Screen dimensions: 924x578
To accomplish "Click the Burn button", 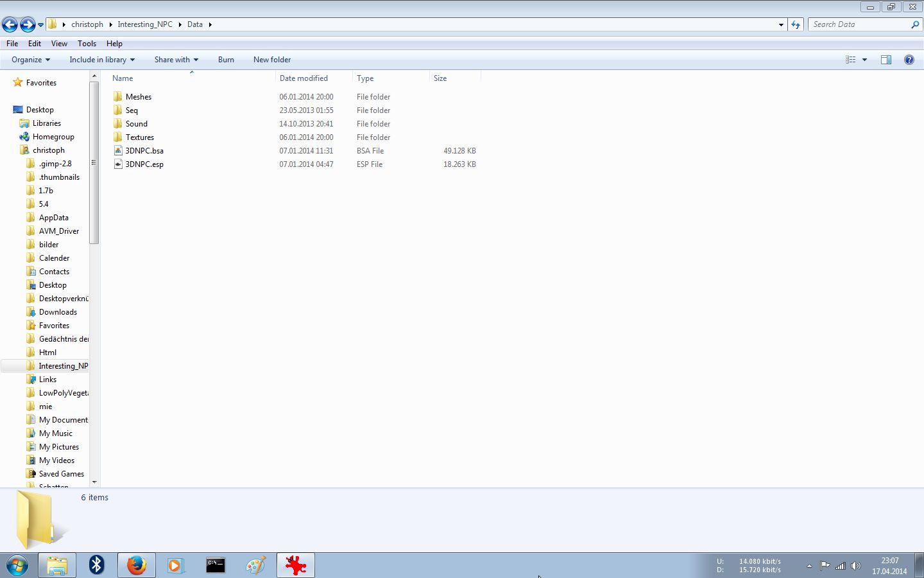I will coord(226,60).
